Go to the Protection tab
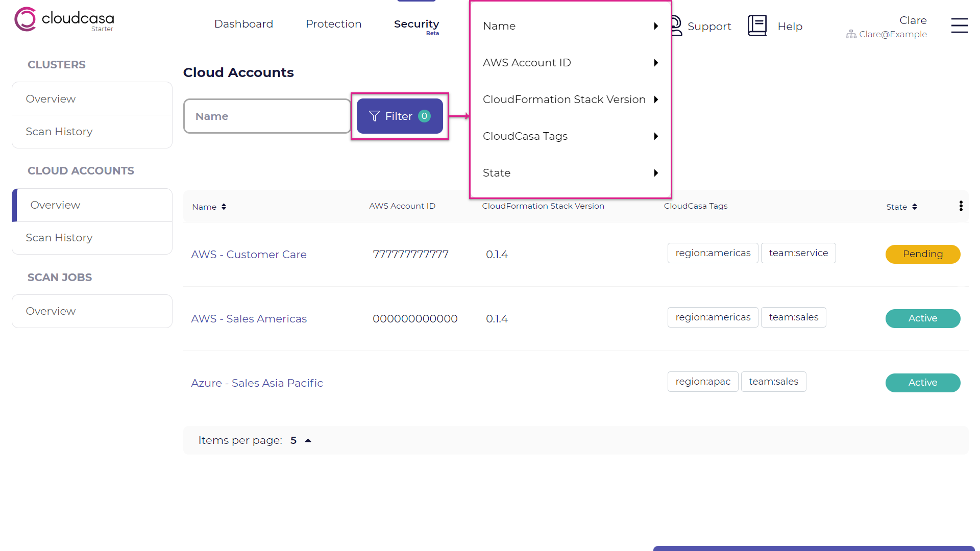 tap(333, 24)
